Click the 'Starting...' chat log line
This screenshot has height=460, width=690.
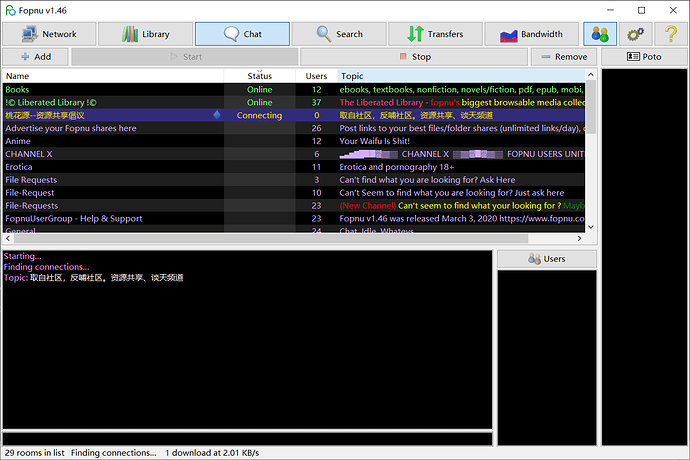tap(22, 256)
